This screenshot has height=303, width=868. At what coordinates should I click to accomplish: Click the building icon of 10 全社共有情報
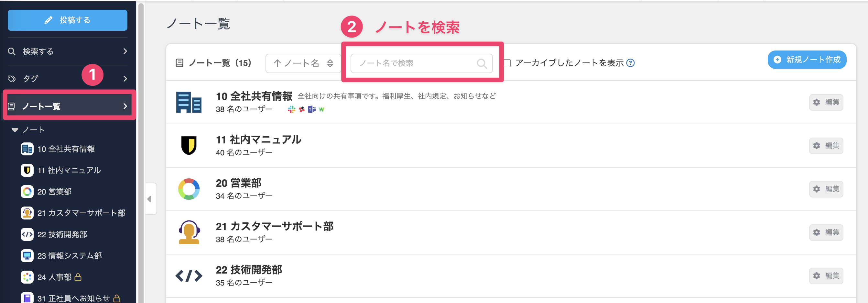pos(189,102)
